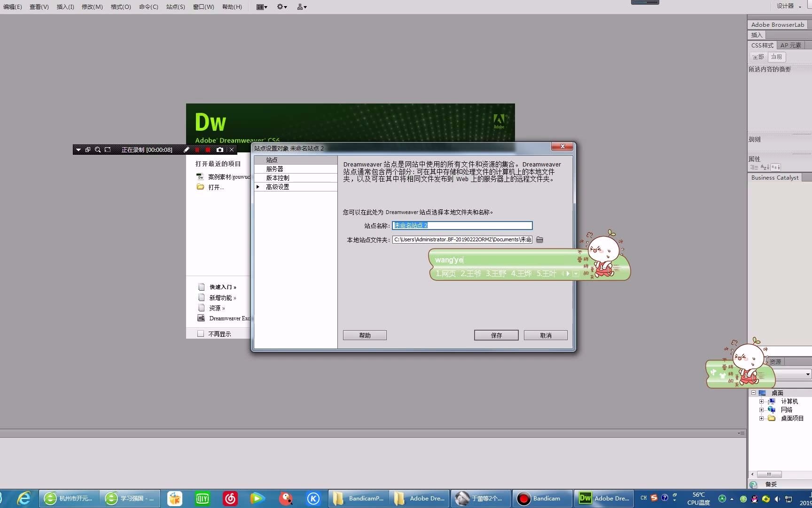Select 版本控制 category in site setup
Screen dimensions: 812x508
pos(296,178)
